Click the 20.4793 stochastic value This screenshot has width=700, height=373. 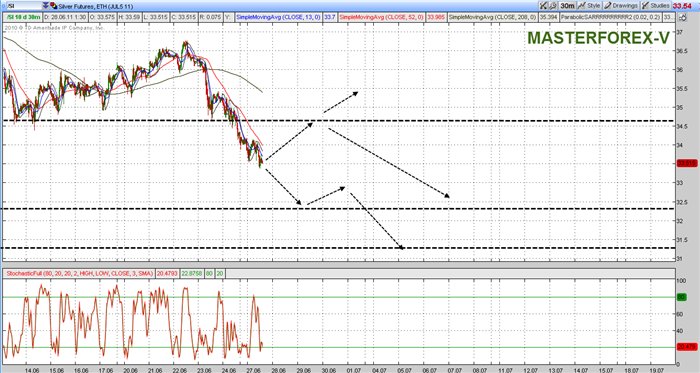[x=167, y=273]
